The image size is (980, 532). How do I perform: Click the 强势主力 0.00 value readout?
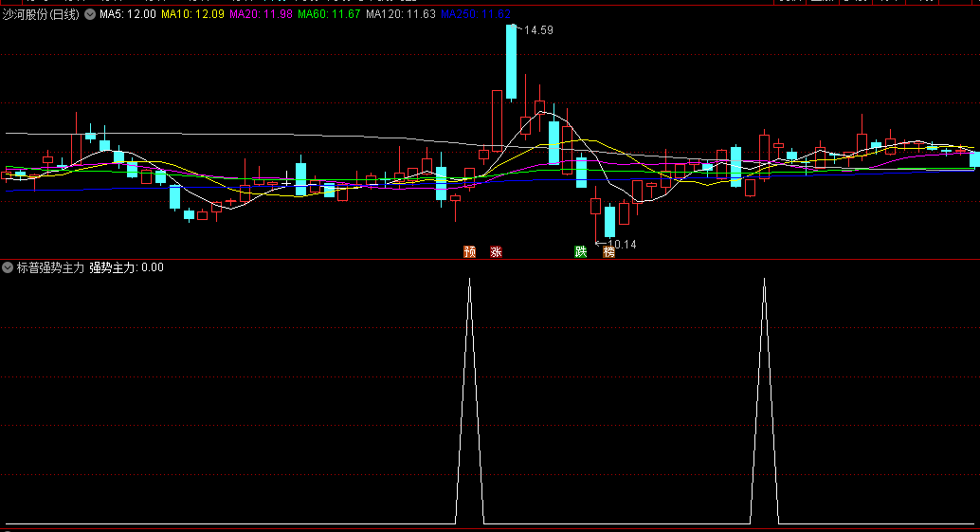point(126,267)
